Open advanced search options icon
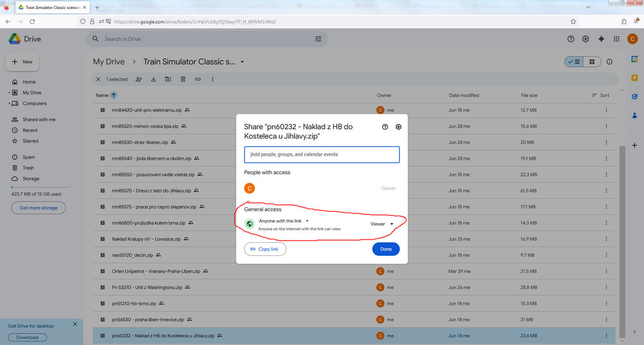This screenshot has width=644, height=345. pos(318,39)
